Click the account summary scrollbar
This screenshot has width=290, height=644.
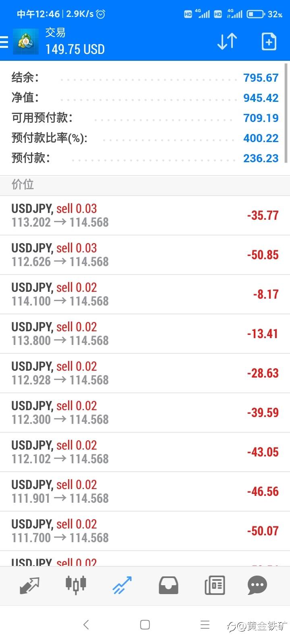click(286, 113)
